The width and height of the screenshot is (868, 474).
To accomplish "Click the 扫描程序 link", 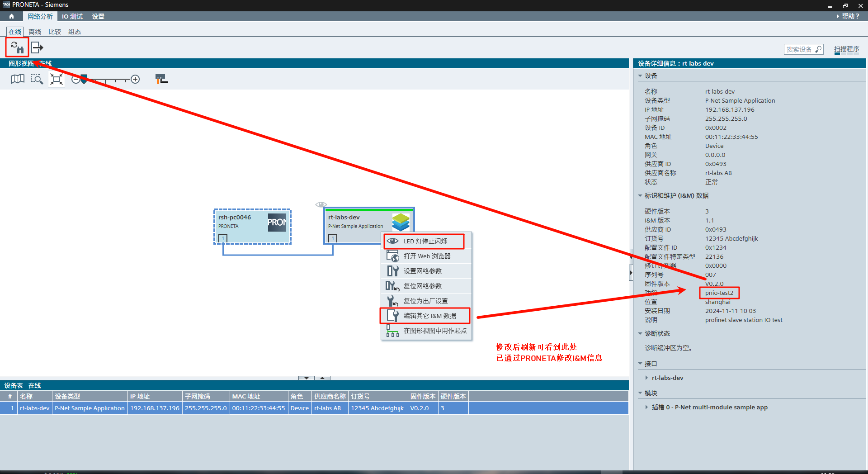I will point(846,49).
